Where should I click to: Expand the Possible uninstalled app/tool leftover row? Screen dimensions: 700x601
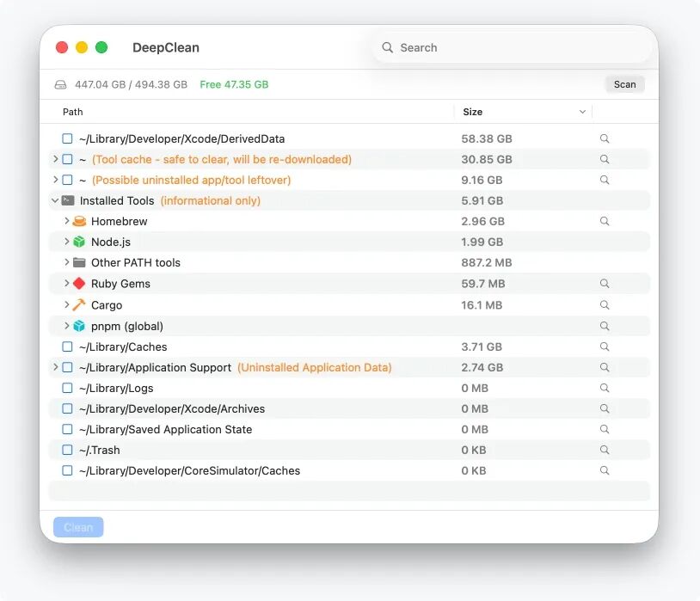click(x=56, y=179)
